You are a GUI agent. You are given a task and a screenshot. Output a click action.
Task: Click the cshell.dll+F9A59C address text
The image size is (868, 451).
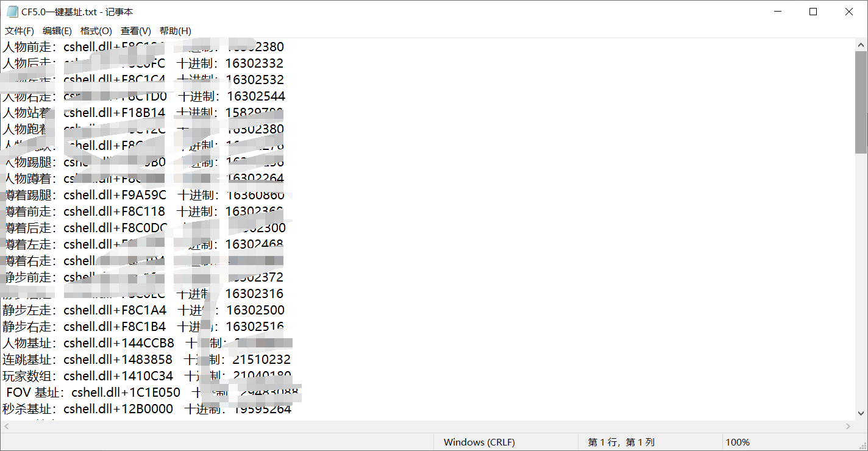click(x=115, y=195)
